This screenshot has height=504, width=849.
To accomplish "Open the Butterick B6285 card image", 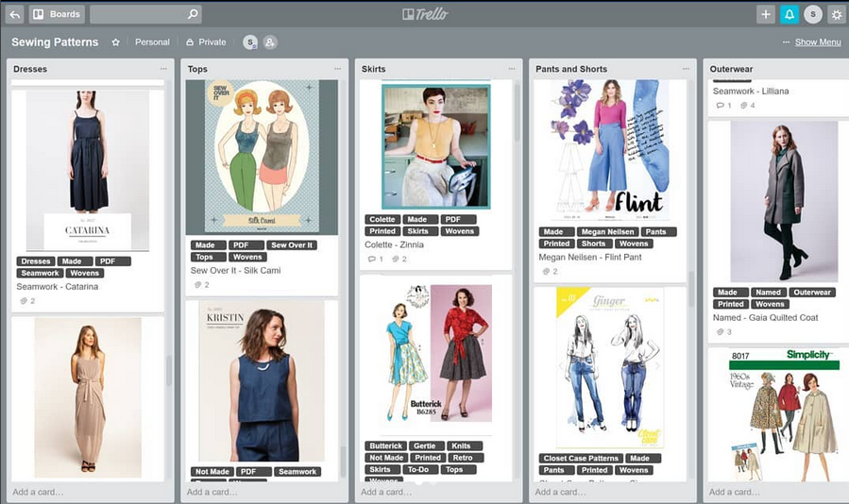I will [x=436, y=354].
